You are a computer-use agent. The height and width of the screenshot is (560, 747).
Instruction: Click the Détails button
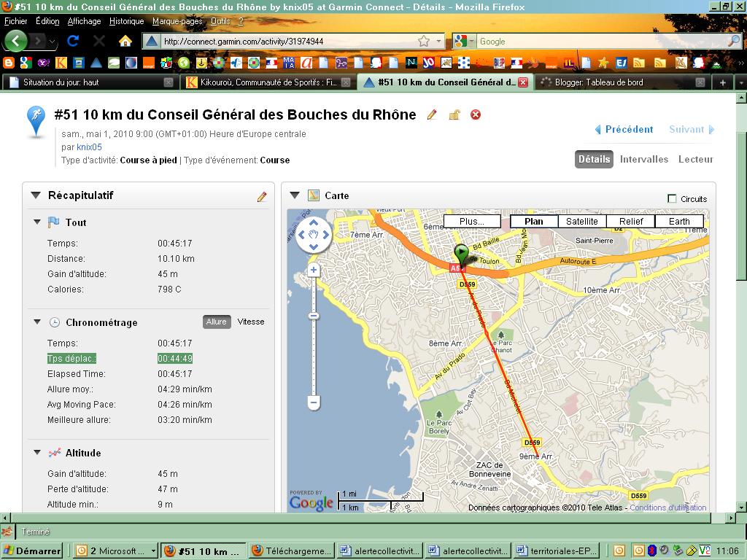tap(594, 160)
